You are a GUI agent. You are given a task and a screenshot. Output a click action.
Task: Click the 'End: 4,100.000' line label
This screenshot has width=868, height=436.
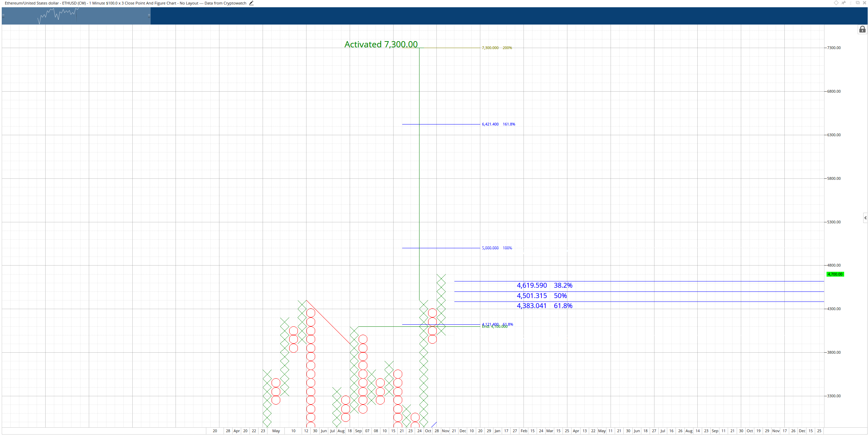495,327
